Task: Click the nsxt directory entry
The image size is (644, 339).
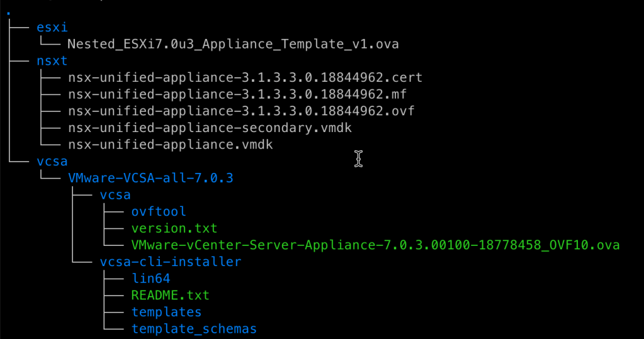Action: coord(52,61)
